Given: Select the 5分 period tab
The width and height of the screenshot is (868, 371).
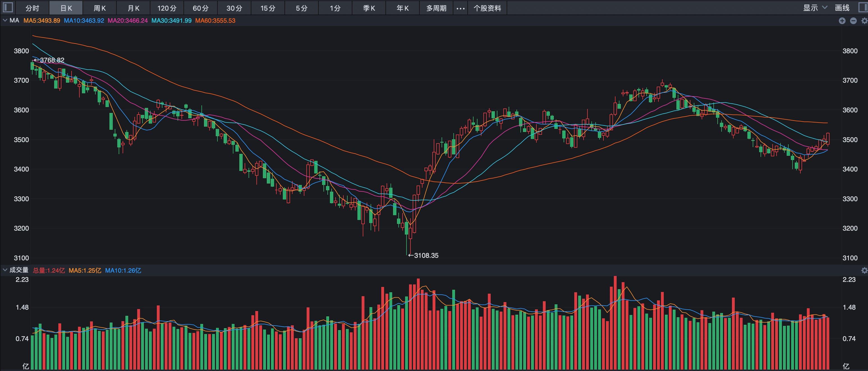Looking at the screenshot, I should (302, 8).
